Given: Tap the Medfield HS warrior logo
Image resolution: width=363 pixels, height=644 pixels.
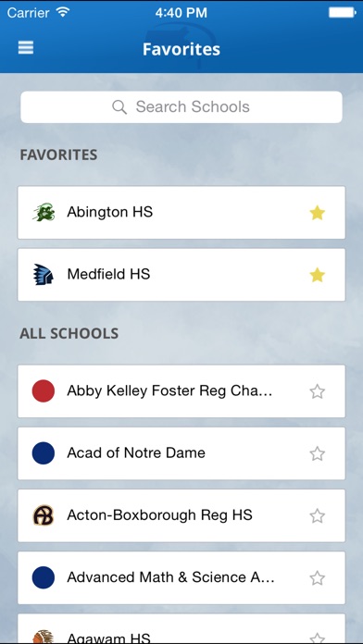Looking at the screenshot, I should 44,275.
